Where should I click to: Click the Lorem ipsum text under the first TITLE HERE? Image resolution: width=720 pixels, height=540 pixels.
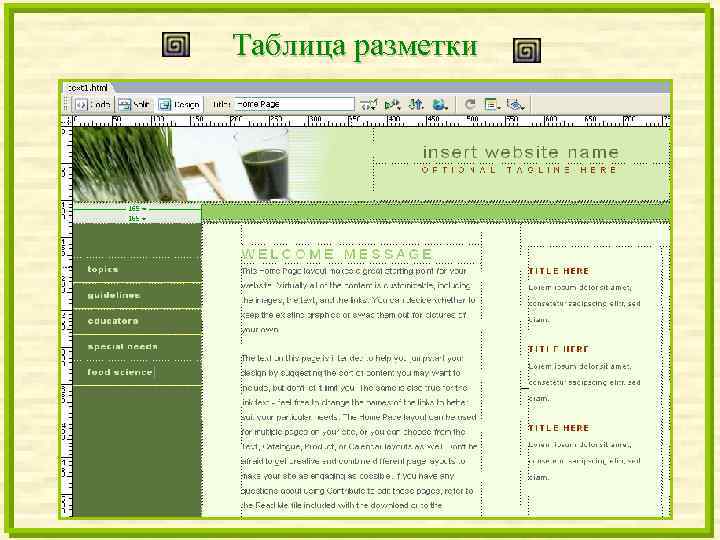584,304
